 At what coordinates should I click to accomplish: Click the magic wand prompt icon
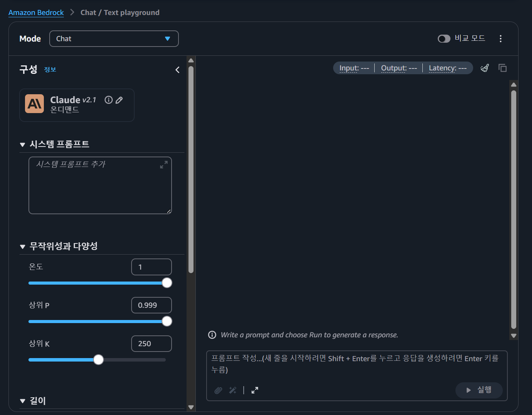pos(233,390)
